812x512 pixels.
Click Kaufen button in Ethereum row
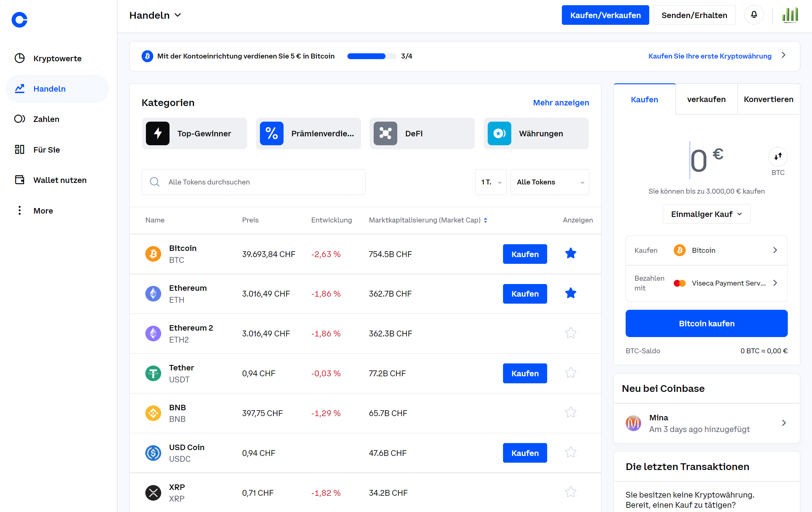click(x=525, y=294)
